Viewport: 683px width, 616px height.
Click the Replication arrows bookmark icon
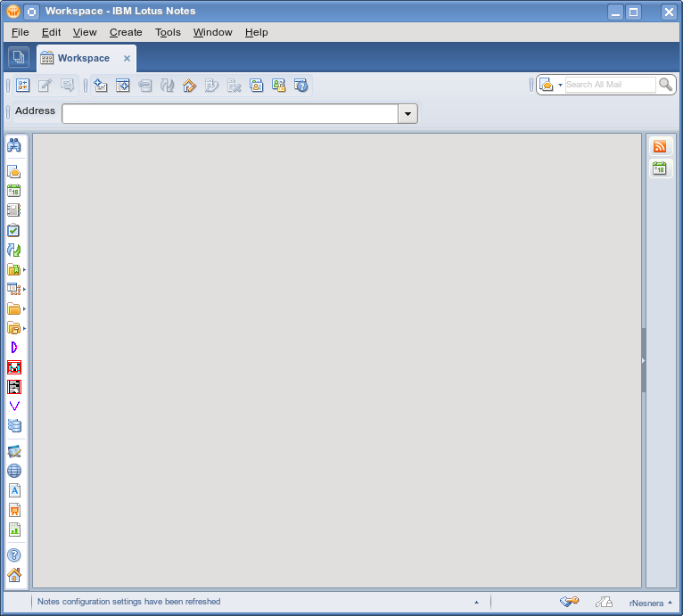tap(13, 250)
